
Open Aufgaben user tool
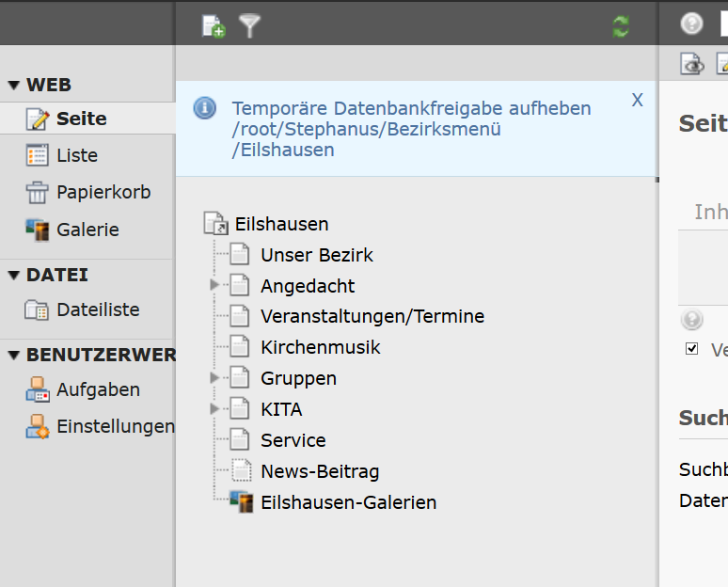pos(83,389)
